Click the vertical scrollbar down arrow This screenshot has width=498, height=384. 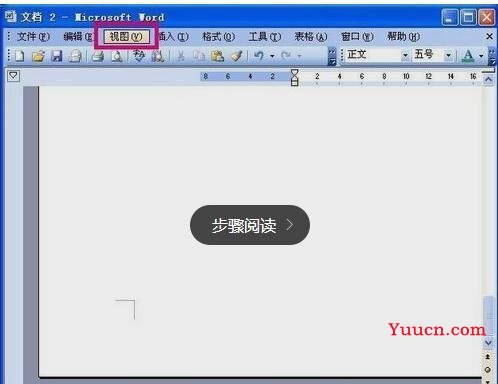point(488,342)
